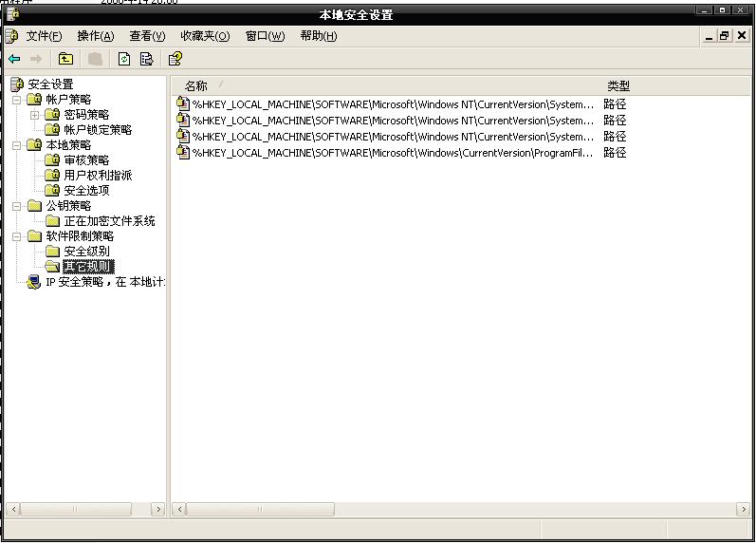Click the 用户权利指派 folder icon
756x543 pixels.
click(52, 175)
